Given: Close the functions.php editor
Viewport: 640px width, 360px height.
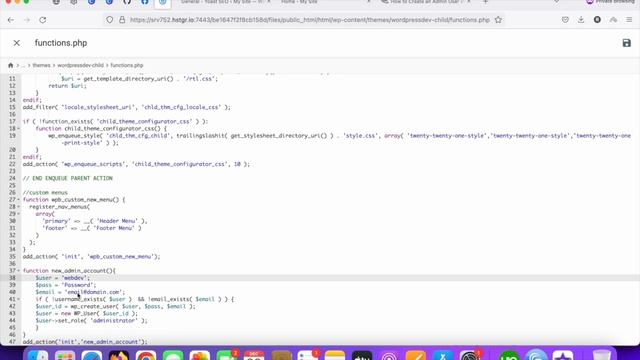Looking at the screenshot, I should pos(16,43).
